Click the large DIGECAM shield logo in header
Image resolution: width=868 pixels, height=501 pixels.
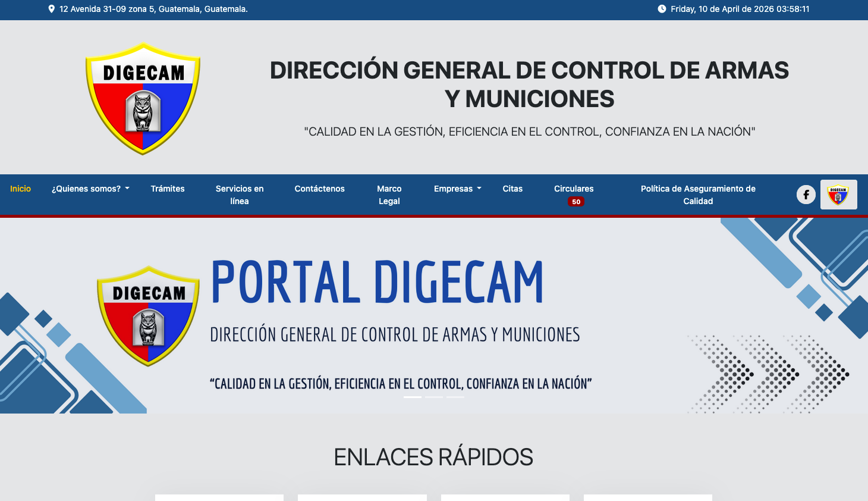click(x=143, y=98)
